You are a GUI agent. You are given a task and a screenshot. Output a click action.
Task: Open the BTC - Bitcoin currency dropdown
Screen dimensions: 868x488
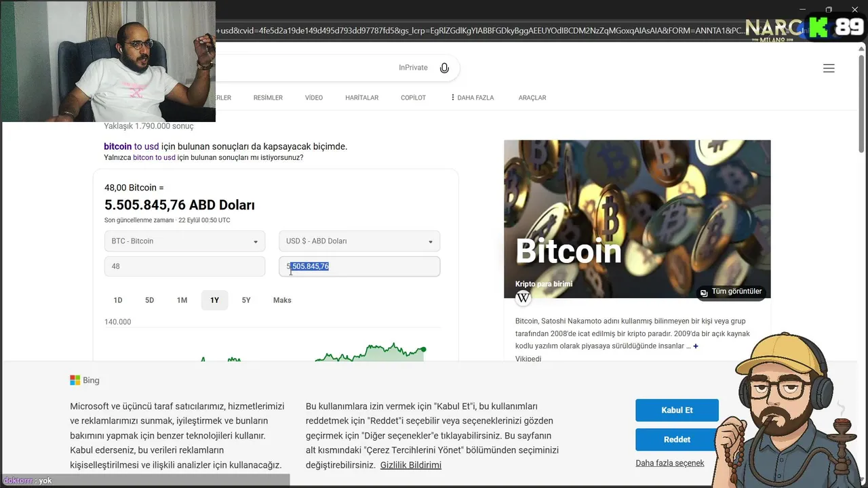(x=184, y=241)
